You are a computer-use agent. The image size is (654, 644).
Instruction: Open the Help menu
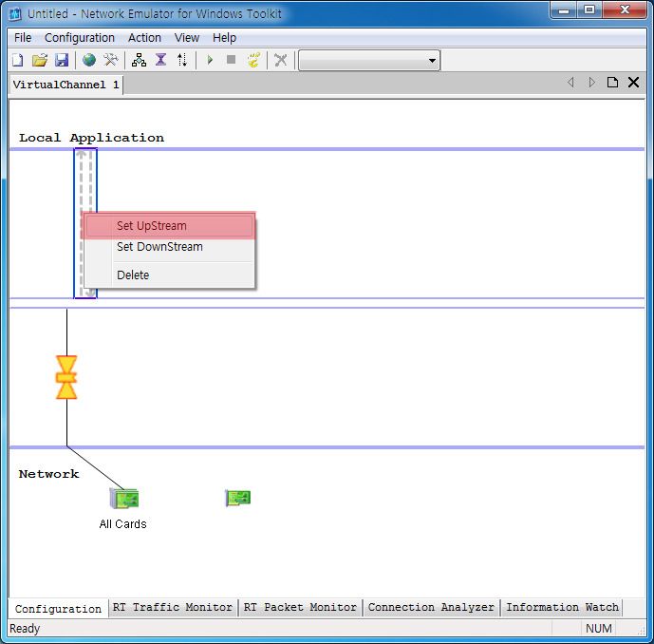coord(224,38)
